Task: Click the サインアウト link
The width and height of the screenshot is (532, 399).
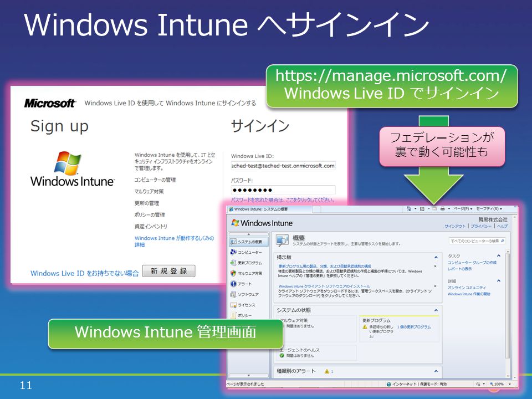Action: (455, 226)
